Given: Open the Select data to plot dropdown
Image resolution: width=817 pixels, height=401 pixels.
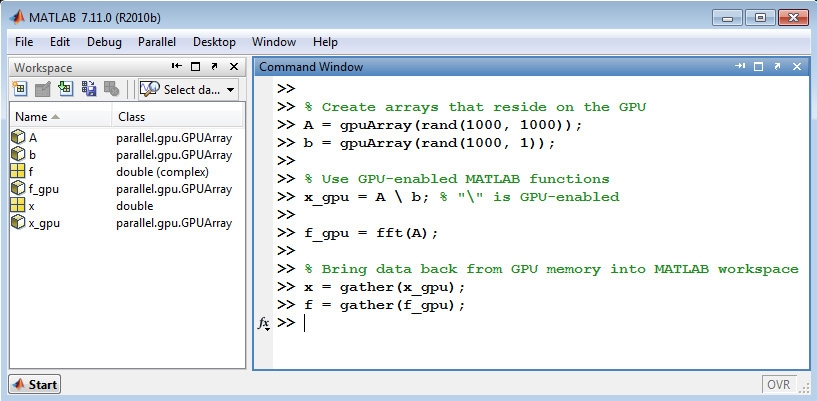Looking at the screenshot, I should 189,90.
